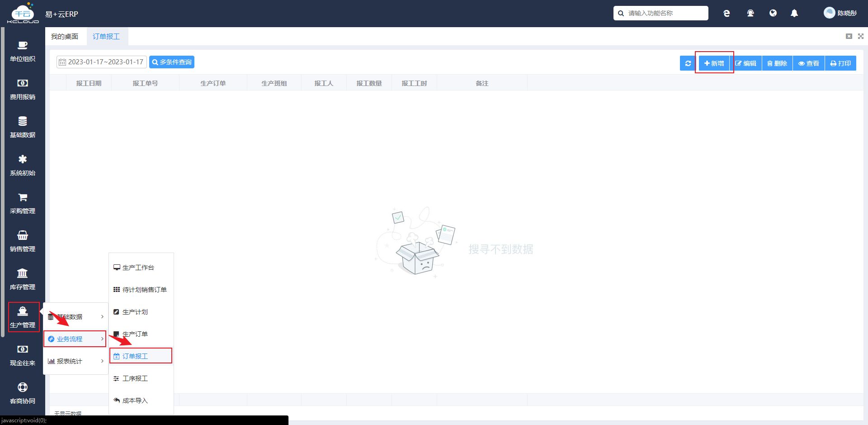868x425 pixels.
Task: Open the 现金往来 sidebar module
Action: coord(23,356)
